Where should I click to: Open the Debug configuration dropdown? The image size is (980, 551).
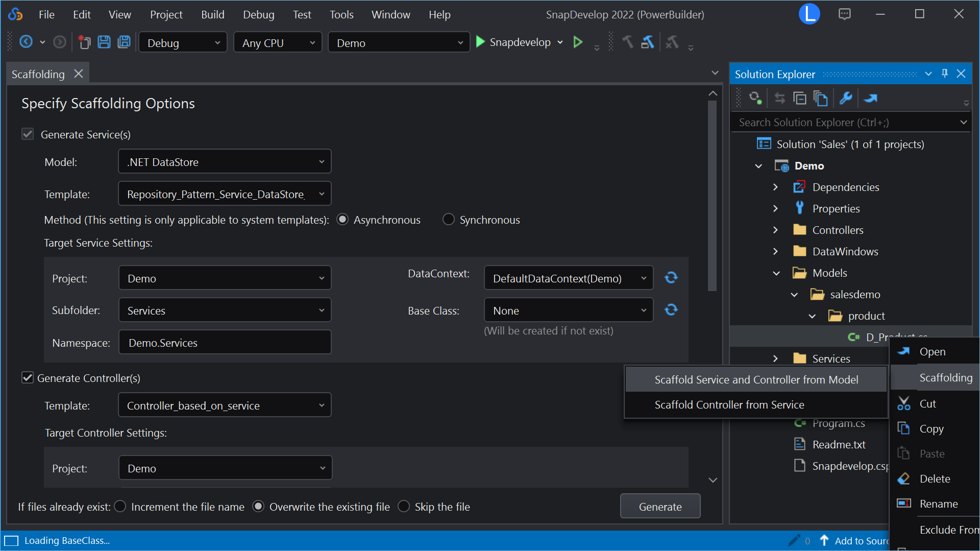pos(183,42)
